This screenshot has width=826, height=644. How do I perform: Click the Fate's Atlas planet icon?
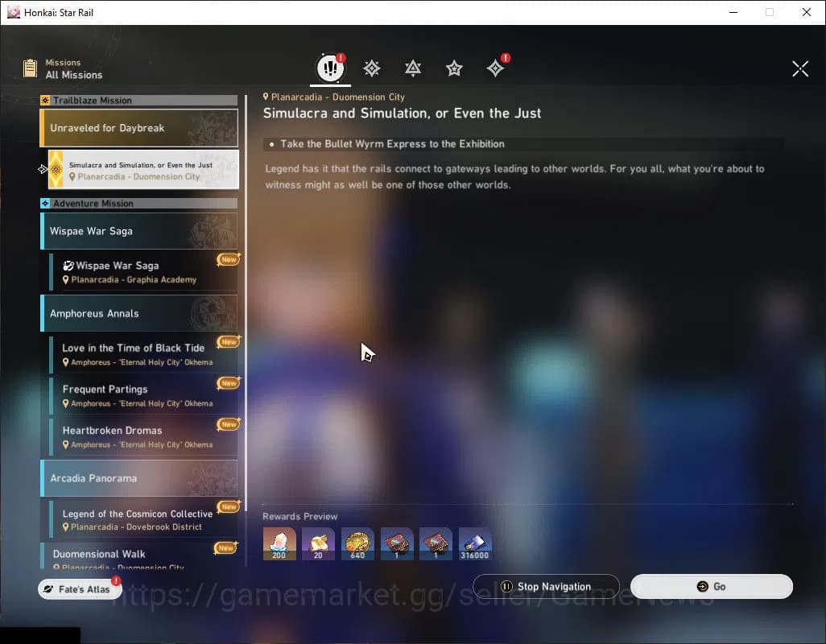coord(48,589)
